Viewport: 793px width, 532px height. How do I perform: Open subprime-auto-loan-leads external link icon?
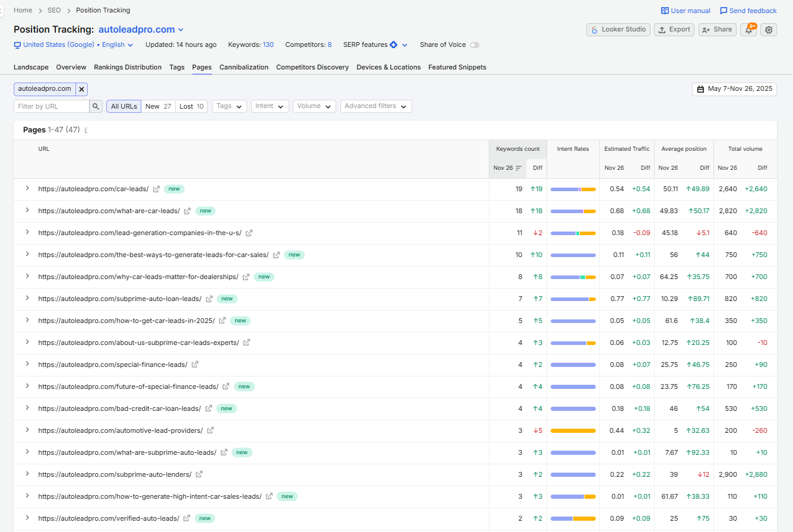pyautogui.click(x=209, y=299)
